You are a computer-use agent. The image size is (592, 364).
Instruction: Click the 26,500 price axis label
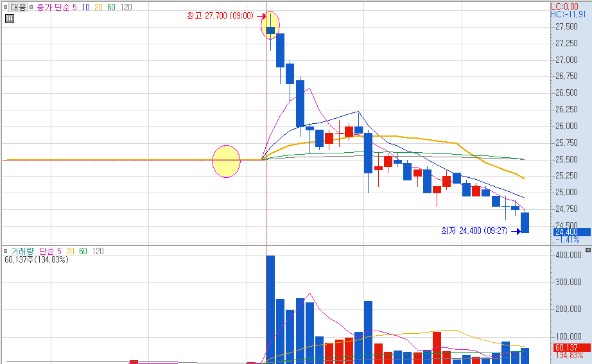(x=566, y=93)
